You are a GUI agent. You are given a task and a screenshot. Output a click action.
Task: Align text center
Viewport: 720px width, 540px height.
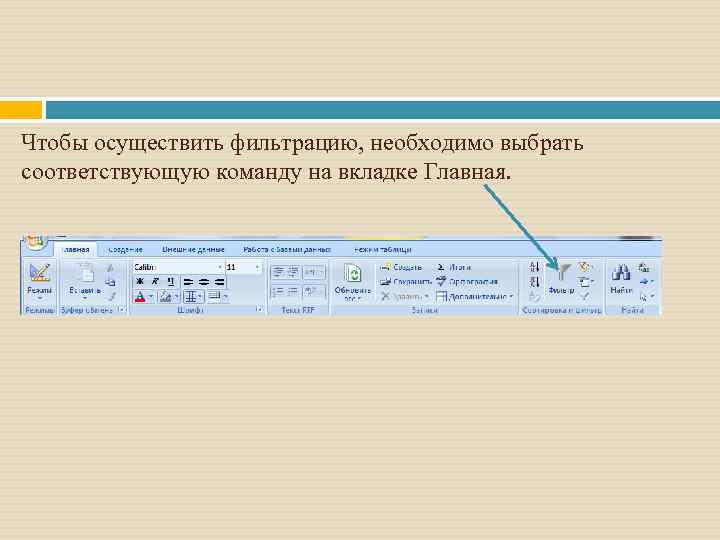click(x=204, y=282)
